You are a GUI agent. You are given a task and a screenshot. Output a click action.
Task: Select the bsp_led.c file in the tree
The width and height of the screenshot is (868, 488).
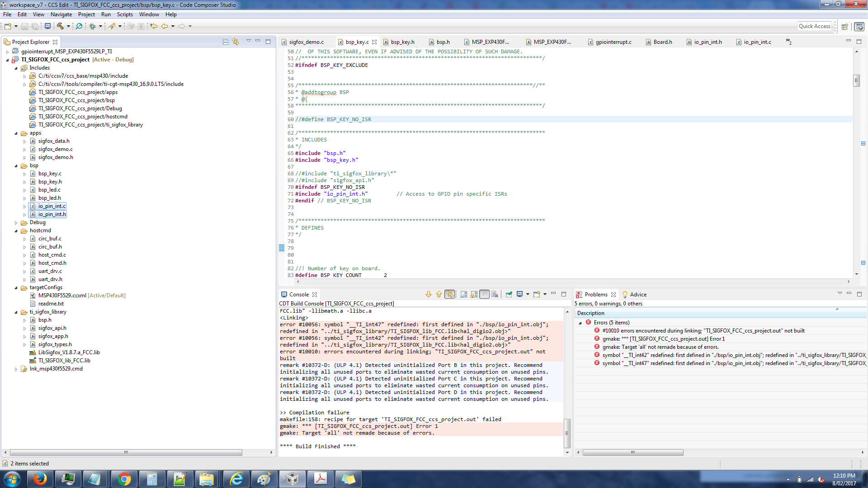(49, 190)
